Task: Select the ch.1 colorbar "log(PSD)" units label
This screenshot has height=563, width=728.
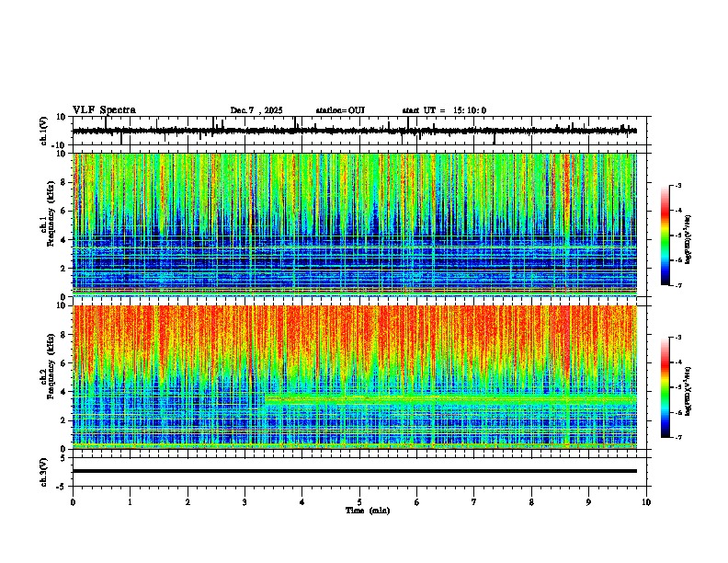Action: coord(688,240)
